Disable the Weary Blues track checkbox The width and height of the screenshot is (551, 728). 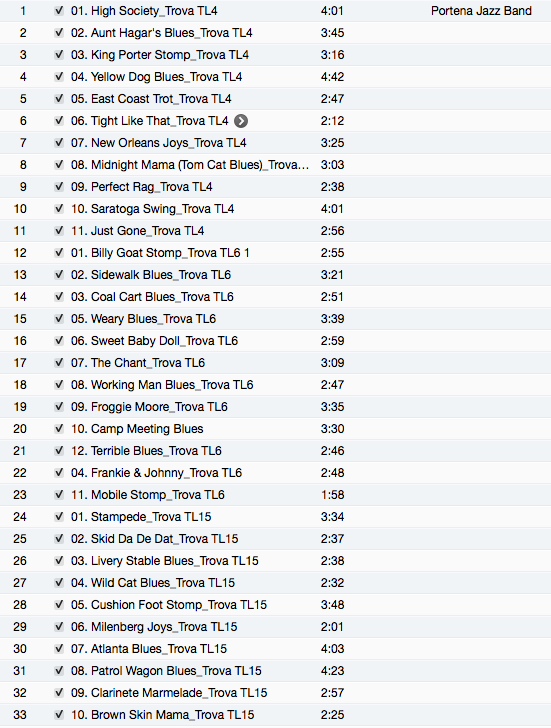point(59,319)
